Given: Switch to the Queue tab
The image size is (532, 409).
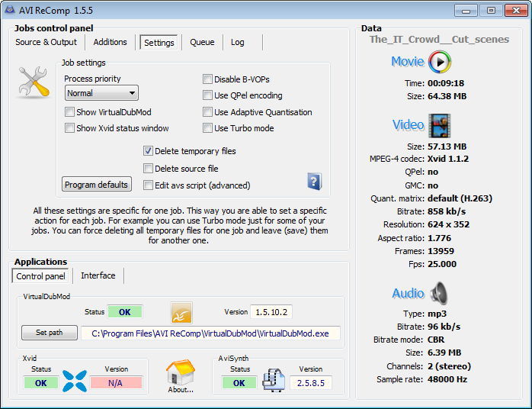Looking at the screenshot, I should pyautogui.click(x=202, y=42).
